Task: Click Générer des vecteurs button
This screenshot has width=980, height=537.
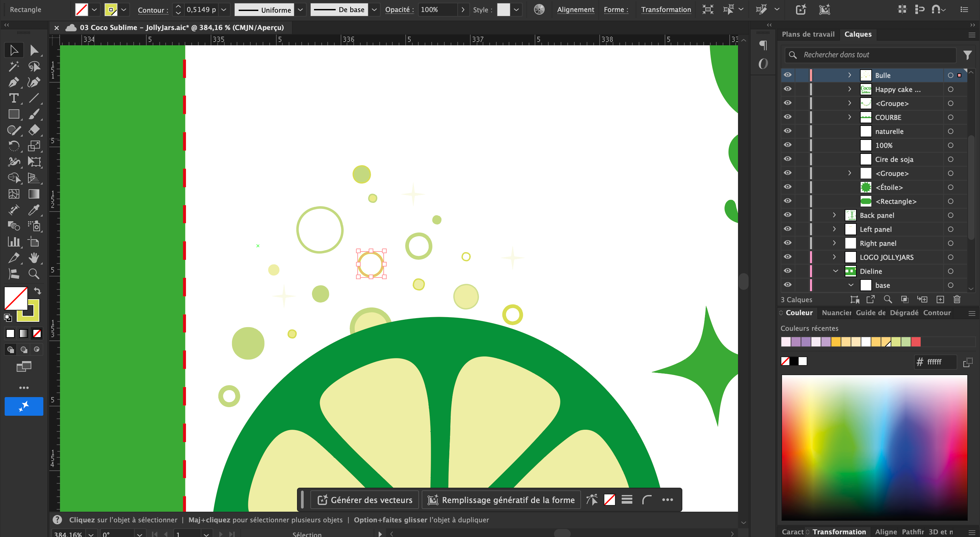Action: click(x=365, y=500)
